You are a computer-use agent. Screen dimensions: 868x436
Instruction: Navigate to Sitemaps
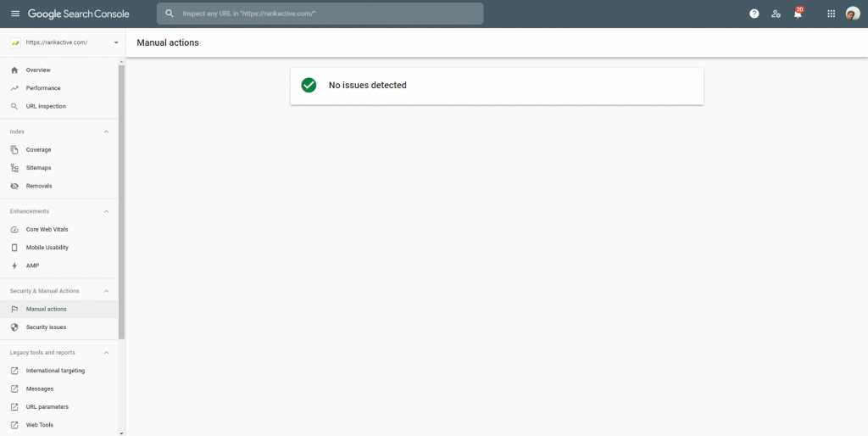tap(58, 168)
